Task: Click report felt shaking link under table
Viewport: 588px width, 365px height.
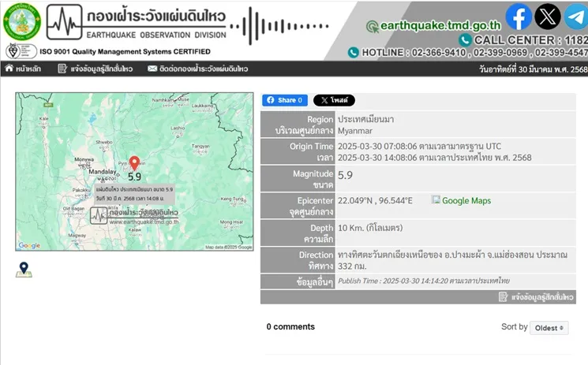Action: pyautogui.click(x=536, y=296)
